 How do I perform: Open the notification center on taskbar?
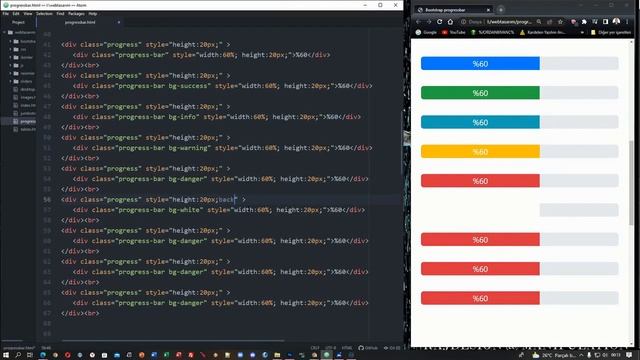pyautogui.click(x=629, y=355)
